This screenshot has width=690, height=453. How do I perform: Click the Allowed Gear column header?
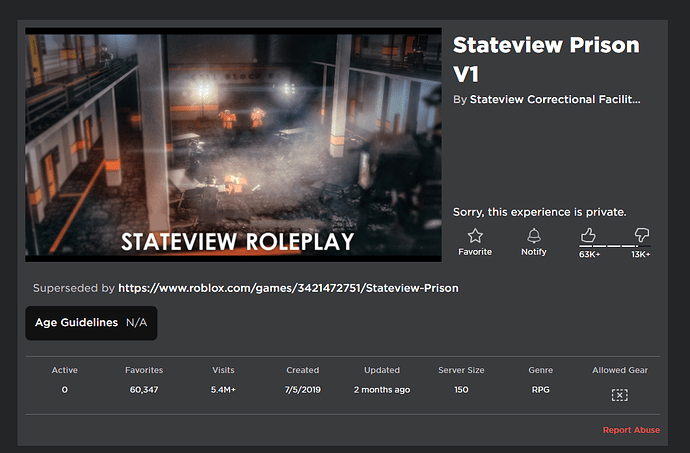[620, 370]
